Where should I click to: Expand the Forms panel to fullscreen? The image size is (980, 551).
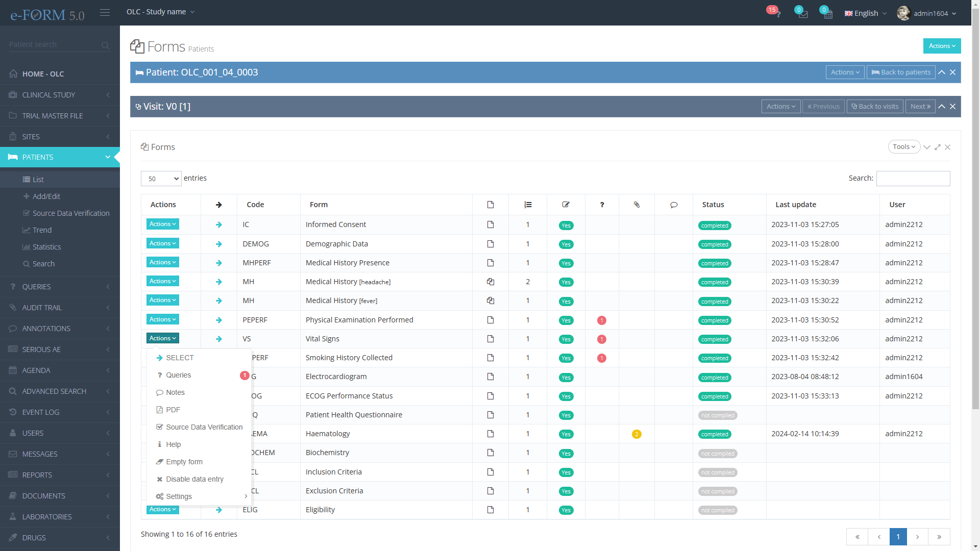938,147
